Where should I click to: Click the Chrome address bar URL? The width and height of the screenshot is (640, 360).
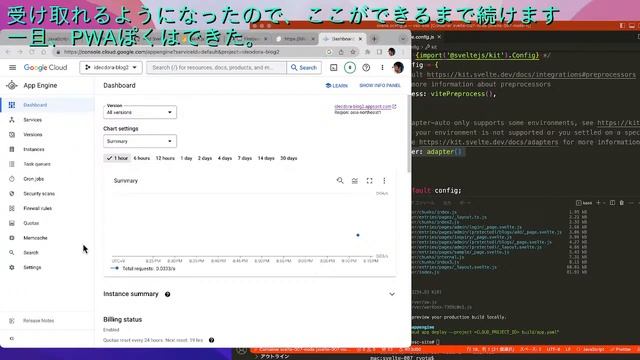[x=171, y=52]
